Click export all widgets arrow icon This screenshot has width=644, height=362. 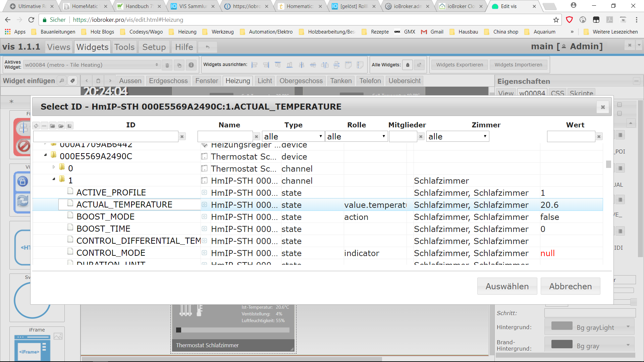click(419, 65)
